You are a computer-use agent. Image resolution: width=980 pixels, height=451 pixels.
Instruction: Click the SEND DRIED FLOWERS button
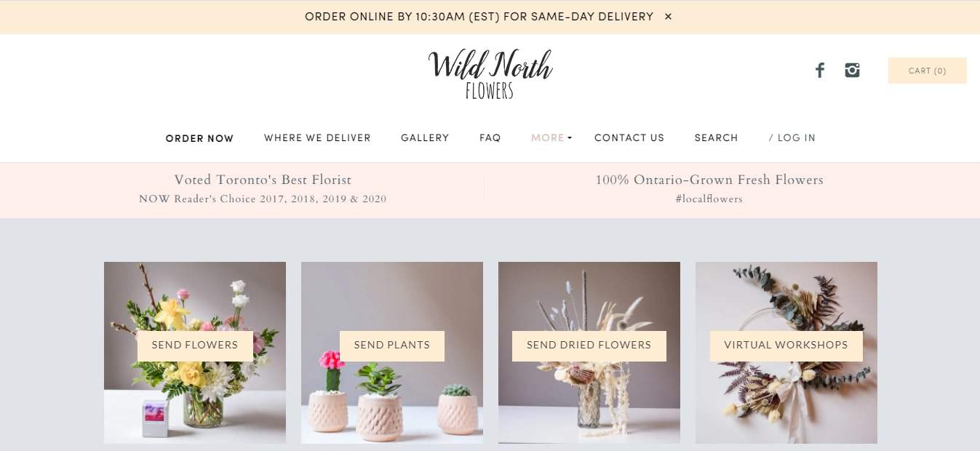pyautogui.click(x=589, y=346)
